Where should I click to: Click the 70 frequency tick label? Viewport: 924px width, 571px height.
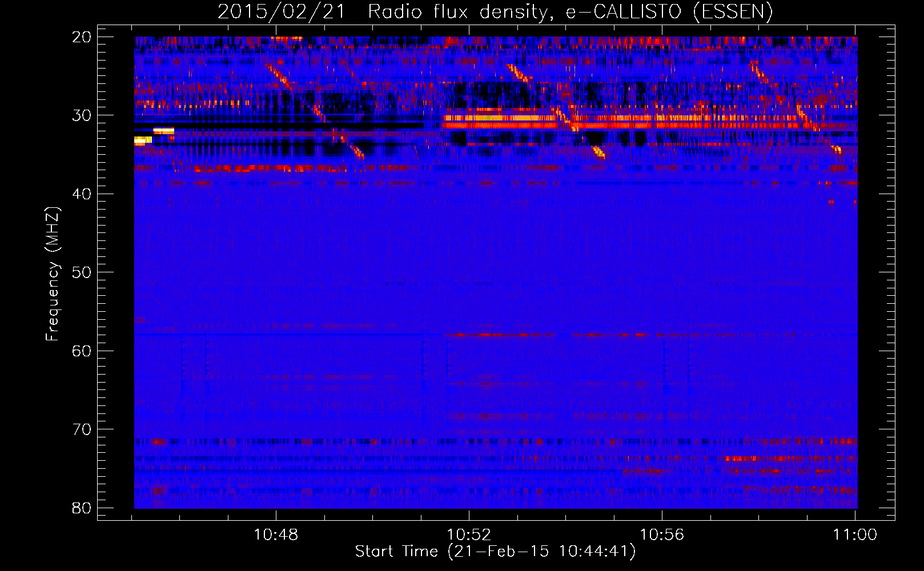pos(82,429)
